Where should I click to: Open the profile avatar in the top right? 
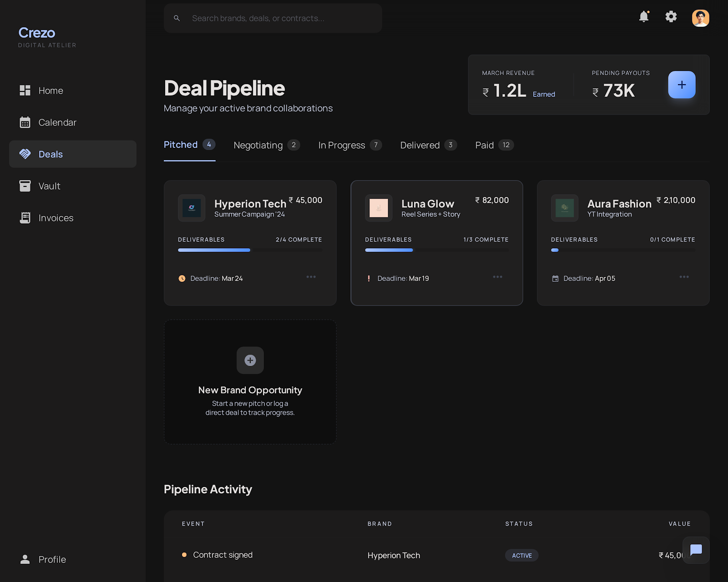point(700,18)
